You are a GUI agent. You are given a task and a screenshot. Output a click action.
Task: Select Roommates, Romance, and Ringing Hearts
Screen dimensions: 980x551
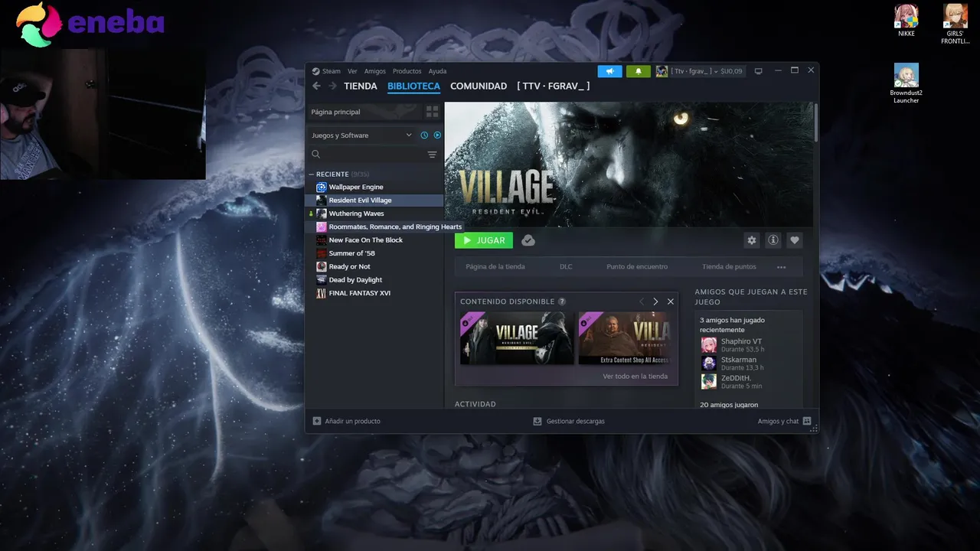click(385, 227)
